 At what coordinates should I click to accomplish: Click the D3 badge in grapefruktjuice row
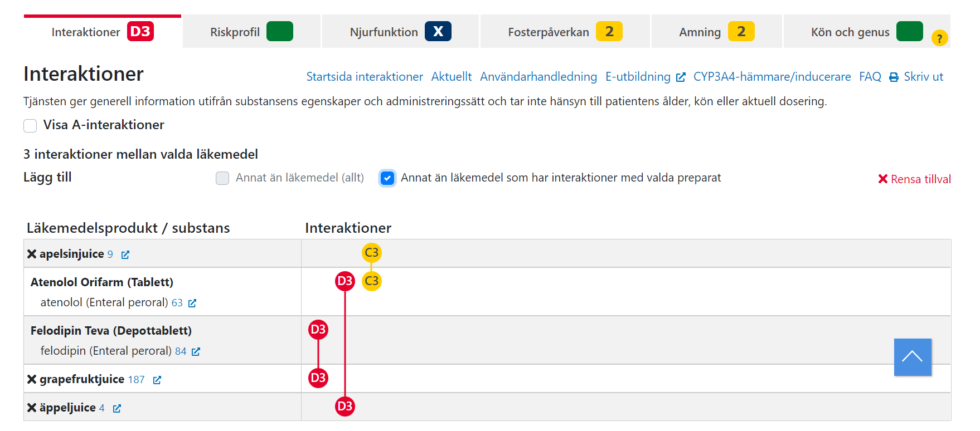click(x=318, y=378)
